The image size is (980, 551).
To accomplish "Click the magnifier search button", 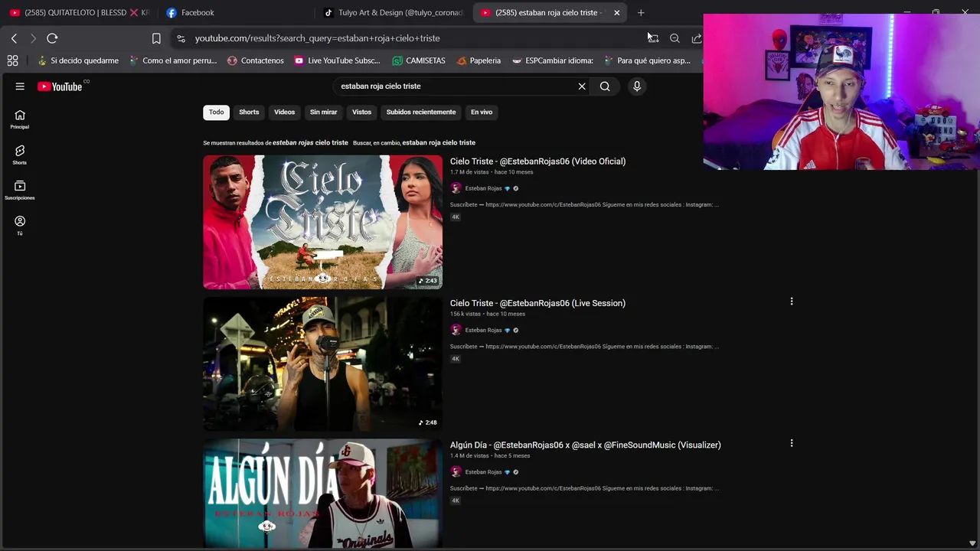I will click(x=605, y=86).
